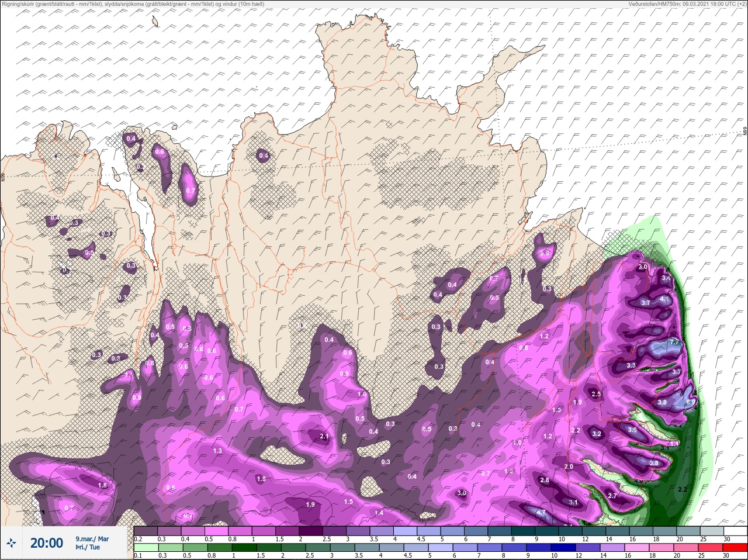Image resolution: width=748 pixels, height=560 pixels.
Task: Click the 2.0 precipitation value on the map
Action: pos(569,467)
